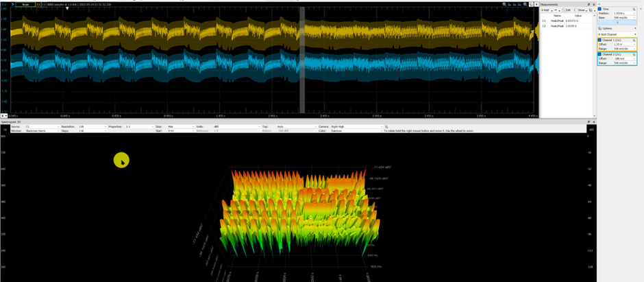
Task: Open the Show menu in Measurements panel
Action: tap(581, 10)
